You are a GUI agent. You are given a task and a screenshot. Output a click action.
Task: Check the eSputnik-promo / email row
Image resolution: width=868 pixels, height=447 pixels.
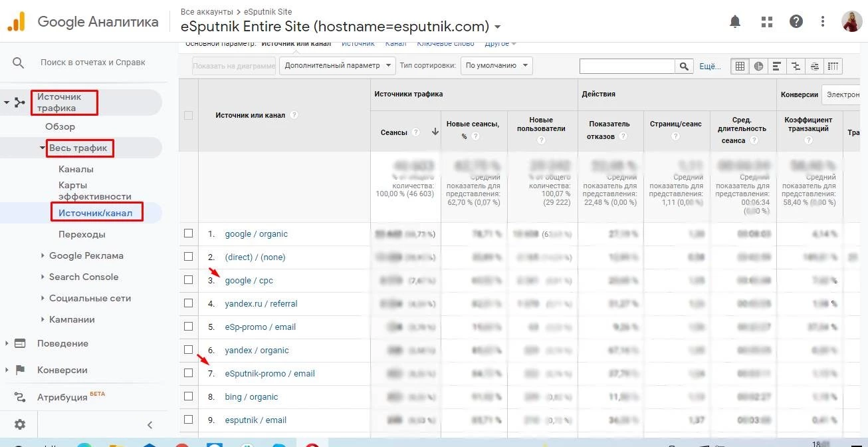coord(188,373)
